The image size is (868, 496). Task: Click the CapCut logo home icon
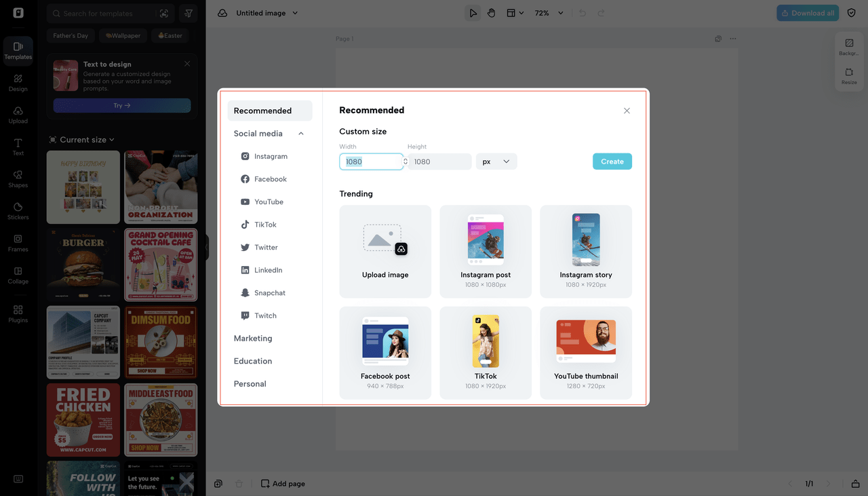click(x=18, y=13)
